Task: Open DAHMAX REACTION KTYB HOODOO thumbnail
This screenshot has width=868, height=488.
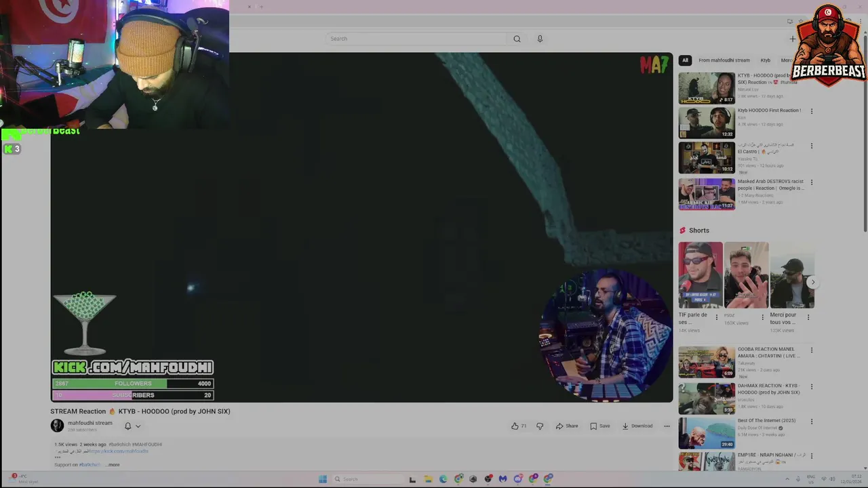Action: click(x=707, y=399)
